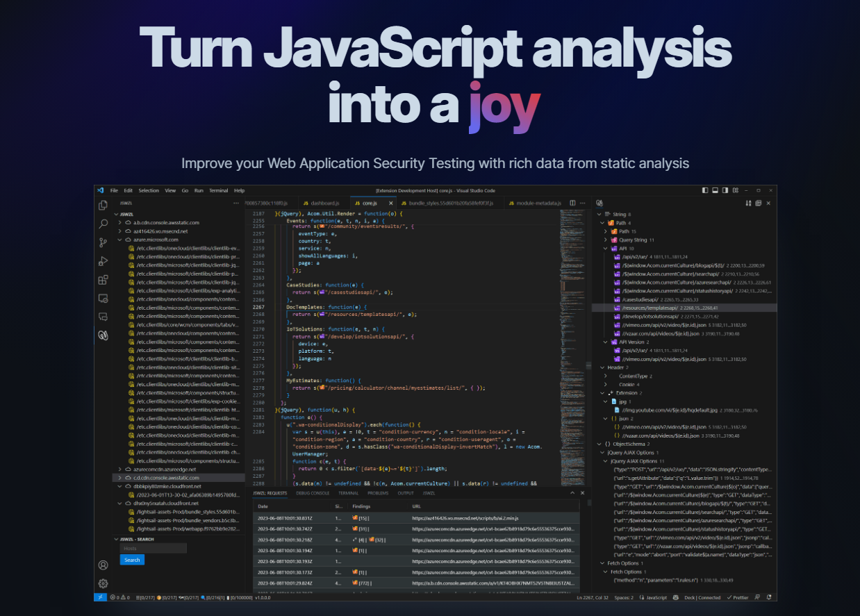Collapse azure.microsoft.com host node
Screen dimensions: 860x616
(119, 240)
